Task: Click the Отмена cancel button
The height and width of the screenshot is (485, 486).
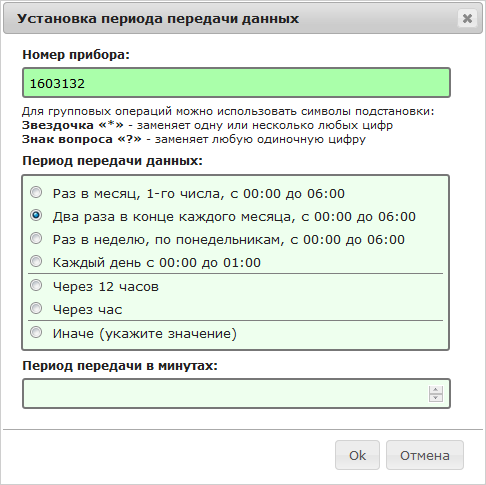Action: [425, 455]
